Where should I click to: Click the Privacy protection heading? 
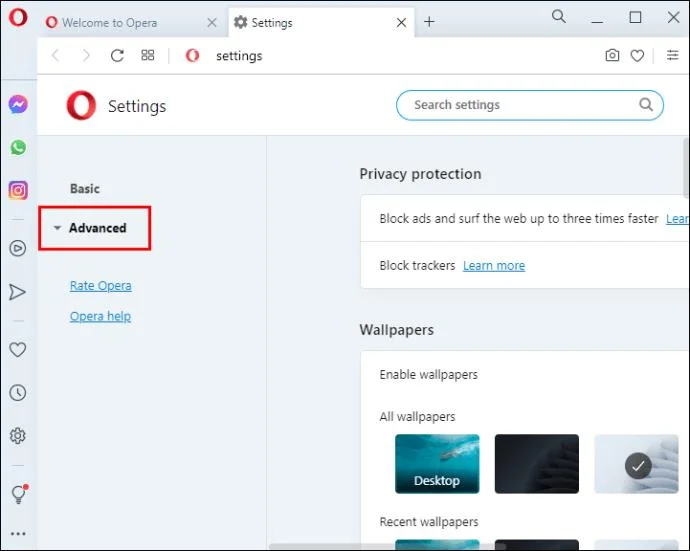420,174
